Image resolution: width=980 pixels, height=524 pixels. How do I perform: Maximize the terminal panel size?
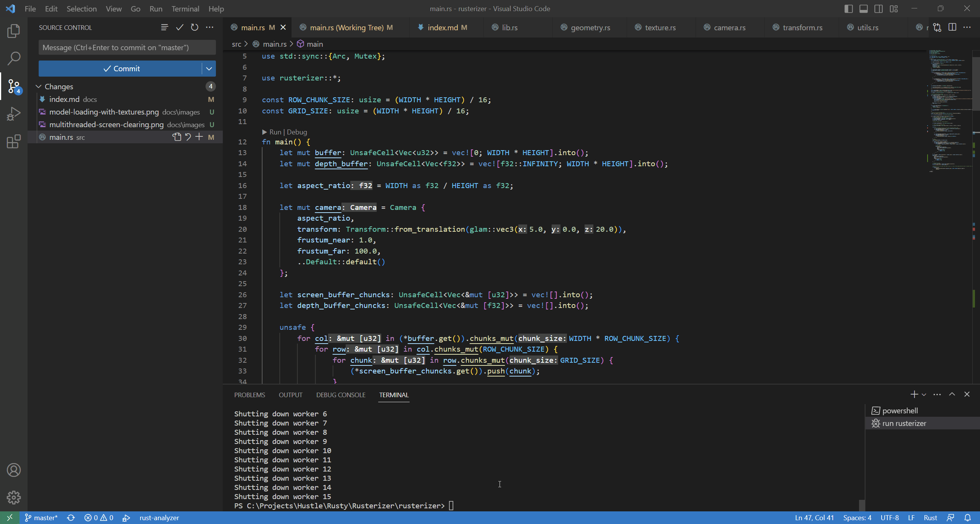952,395
